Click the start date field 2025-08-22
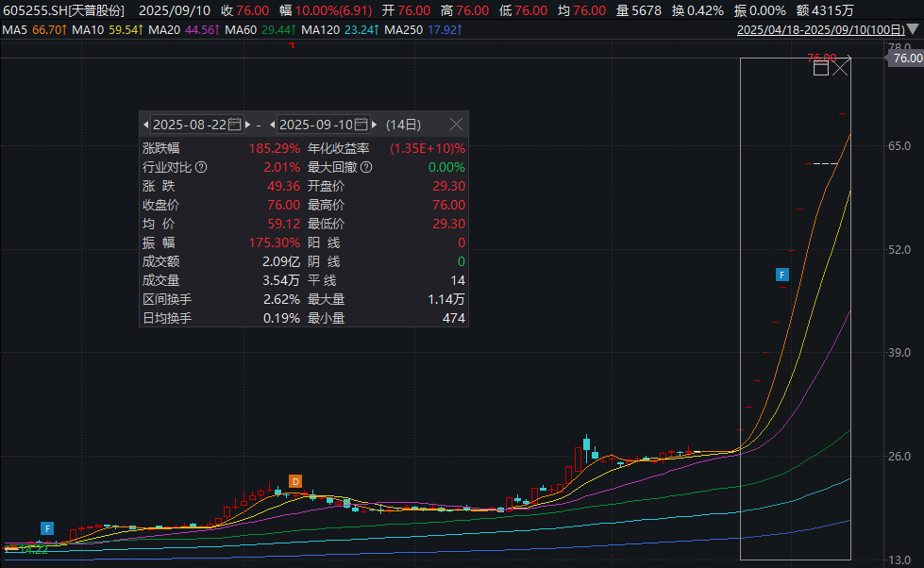This screenshot has height=568, width=924. [189, 125]
